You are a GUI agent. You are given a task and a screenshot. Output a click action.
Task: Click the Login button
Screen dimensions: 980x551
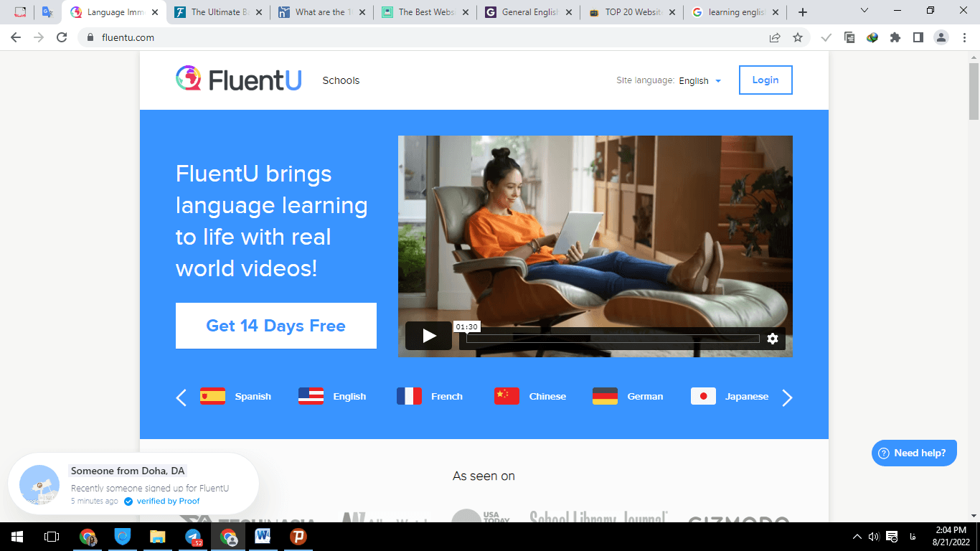765,80
